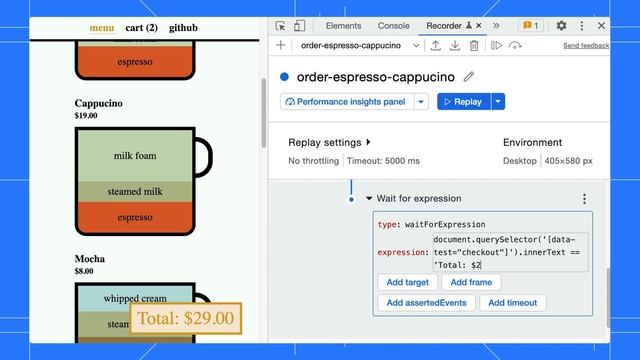
Task: Start the Replay button
Action: (464, 102)
